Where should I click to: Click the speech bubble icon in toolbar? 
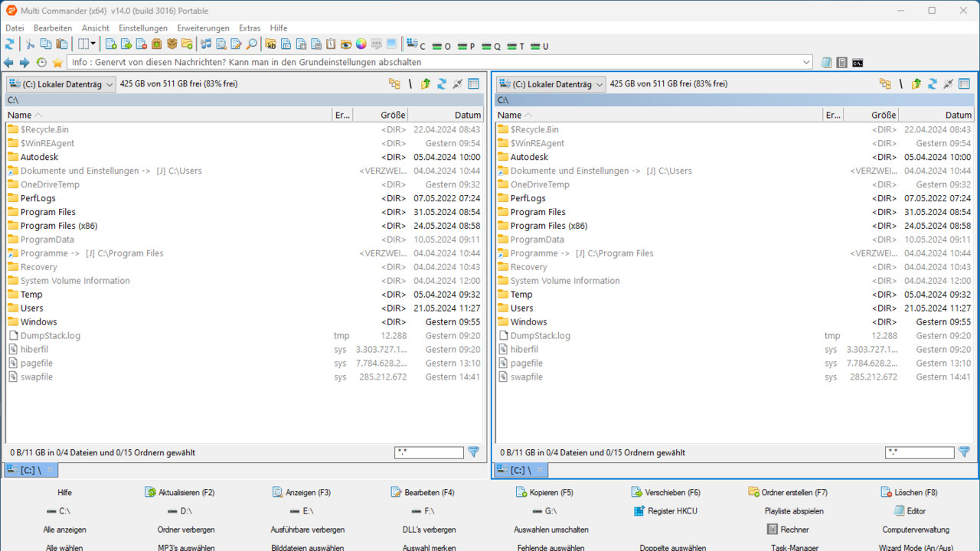click(376, 44)
